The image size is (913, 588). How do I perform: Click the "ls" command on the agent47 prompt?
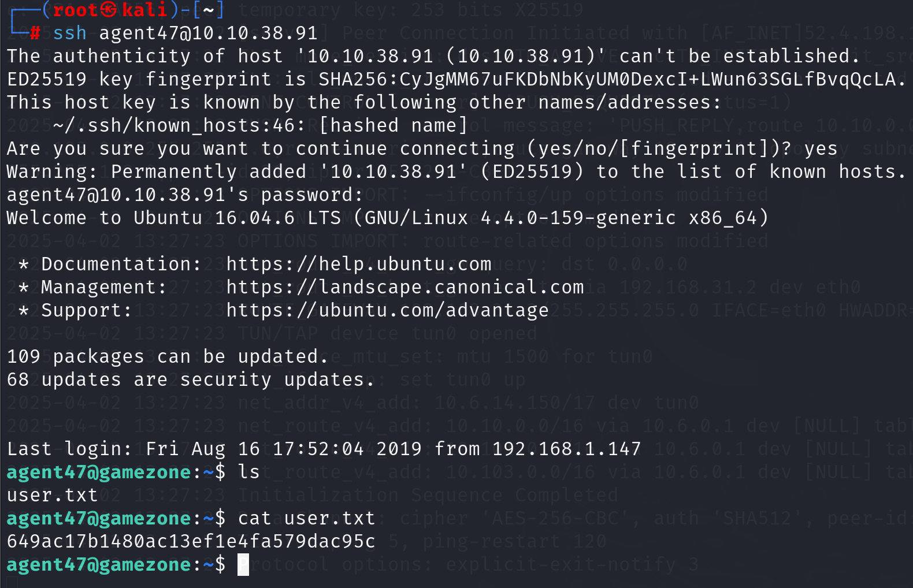tap(249, 472)
